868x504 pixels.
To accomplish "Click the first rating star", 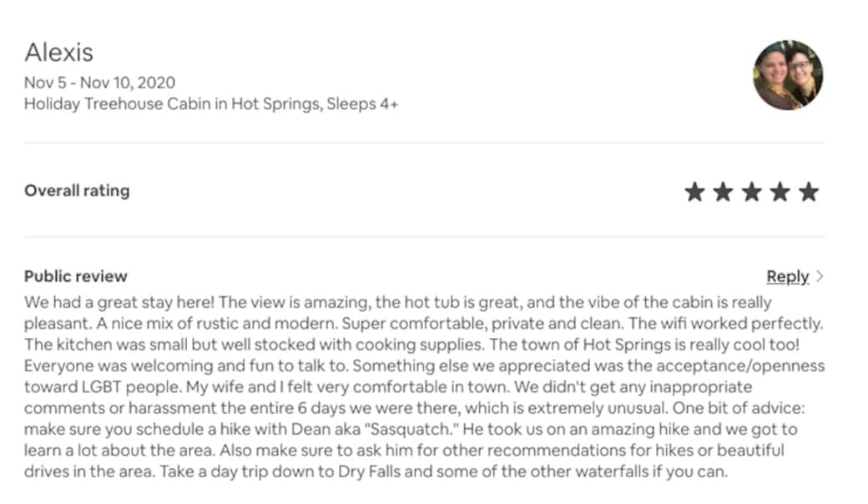I will [x=694, y=193].
